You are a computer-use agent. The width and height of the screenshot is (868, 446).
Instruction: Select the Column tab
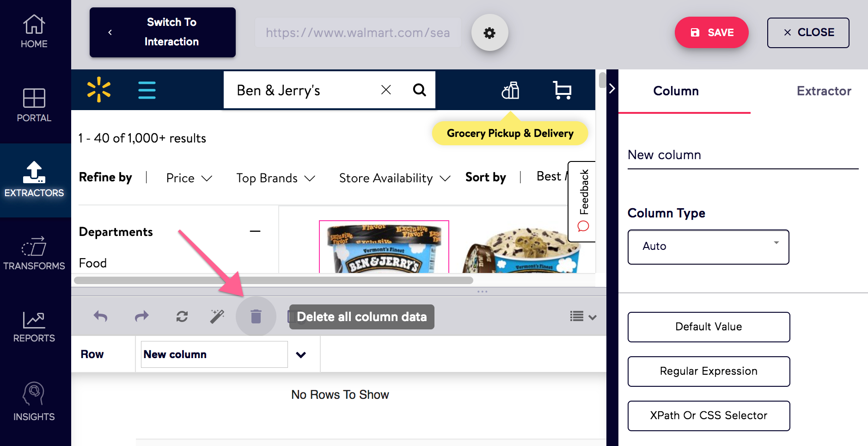coord(675,91)
